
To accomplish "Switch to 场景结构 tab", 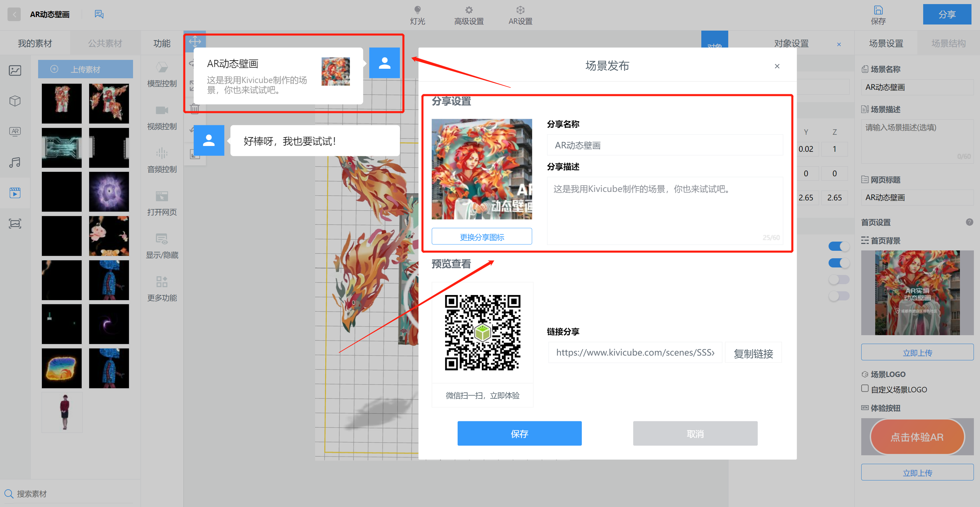I will coord(948,43).
